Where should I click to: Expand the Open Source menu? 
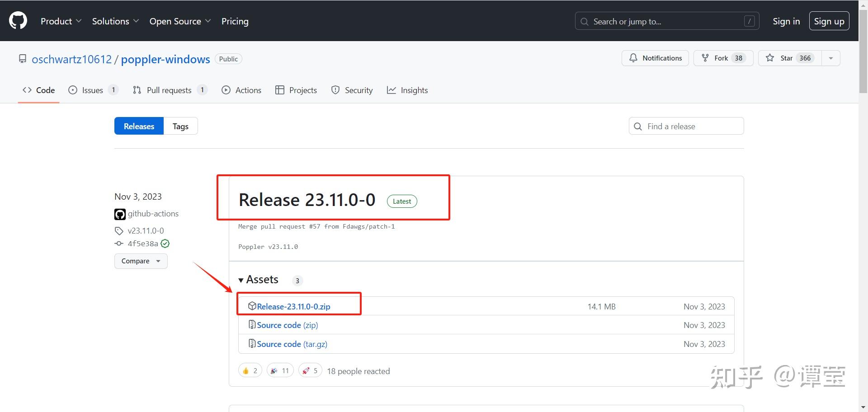180,21
